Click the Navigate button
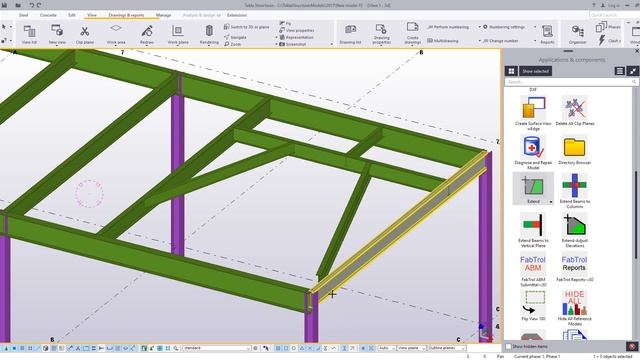 [235, 37]
